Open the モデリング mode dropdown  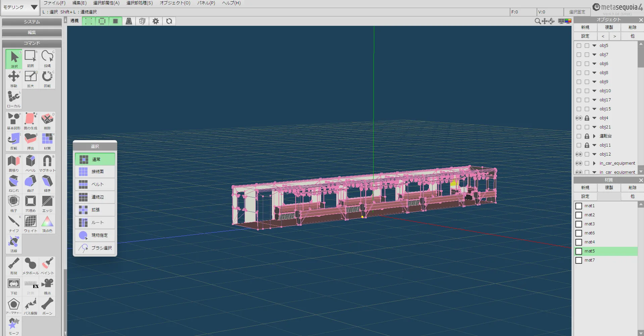20,7
